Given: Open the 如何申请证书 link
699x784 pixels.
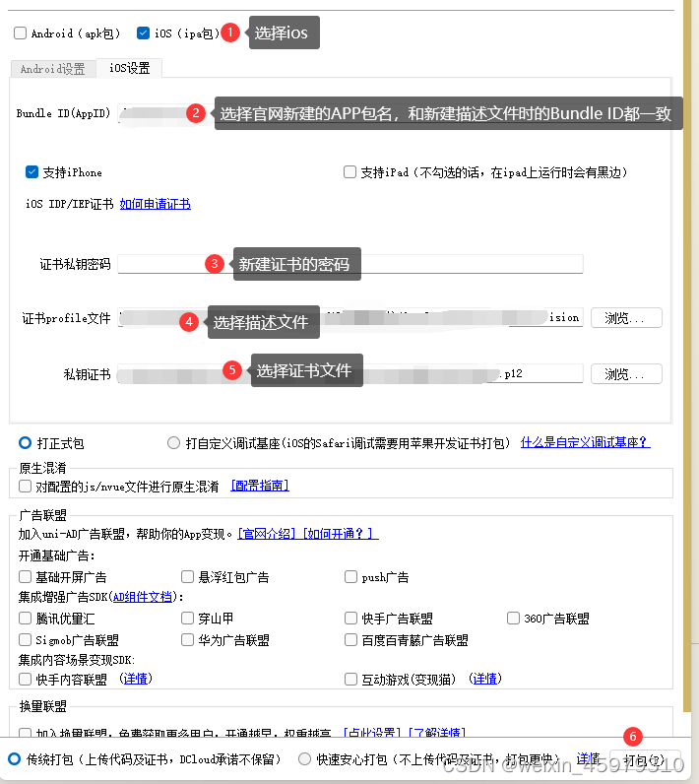Looking at the screenshot, I should [155, 204].
